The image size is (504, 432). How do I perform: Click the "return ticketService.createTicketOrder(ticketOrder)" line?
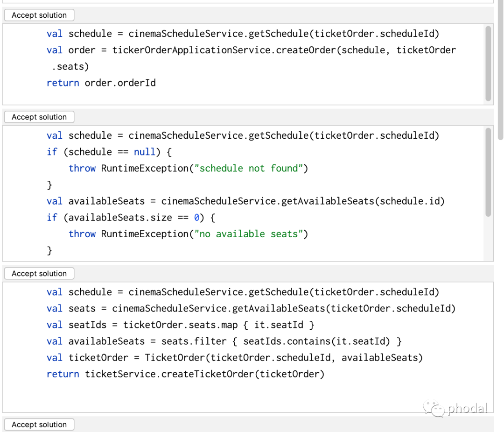point(185,374)
